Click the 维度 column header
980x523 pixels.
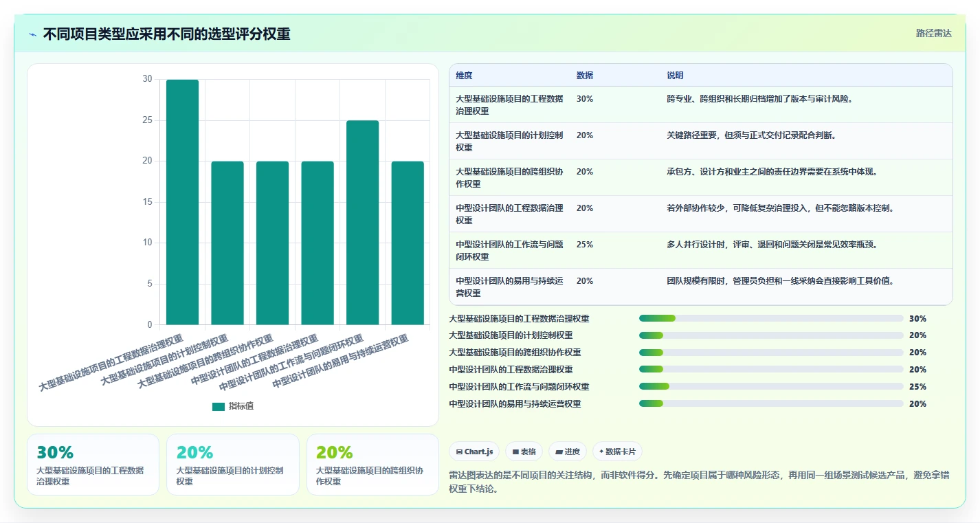point(464,76)
